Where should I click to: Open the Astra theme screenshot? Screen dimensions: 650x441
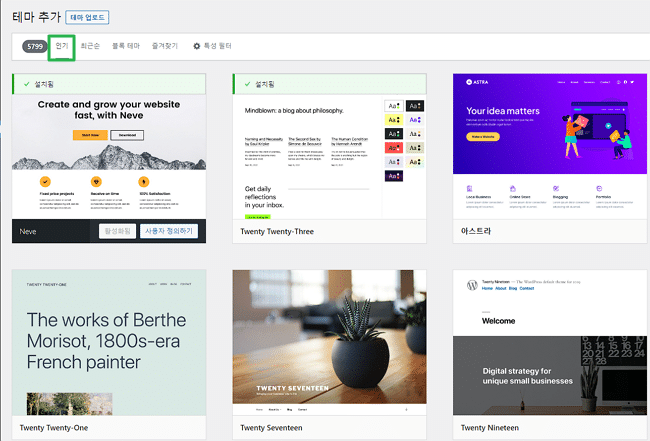550,146
